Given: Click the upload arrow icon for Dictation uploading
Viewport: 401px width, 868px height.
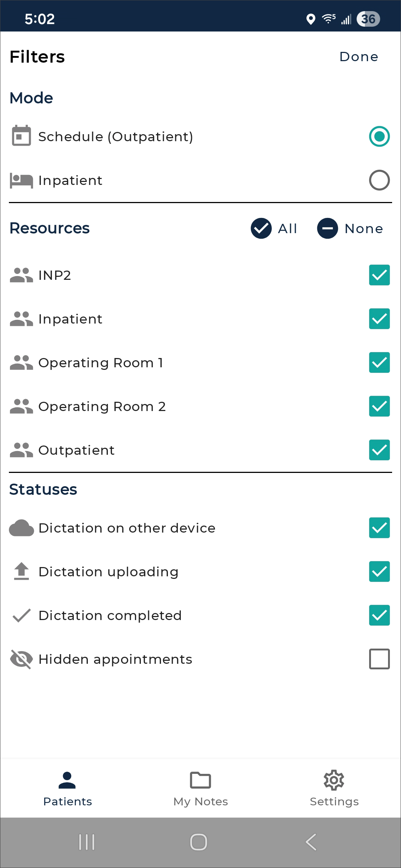Looking at the screenshot, I should point(21,571).
